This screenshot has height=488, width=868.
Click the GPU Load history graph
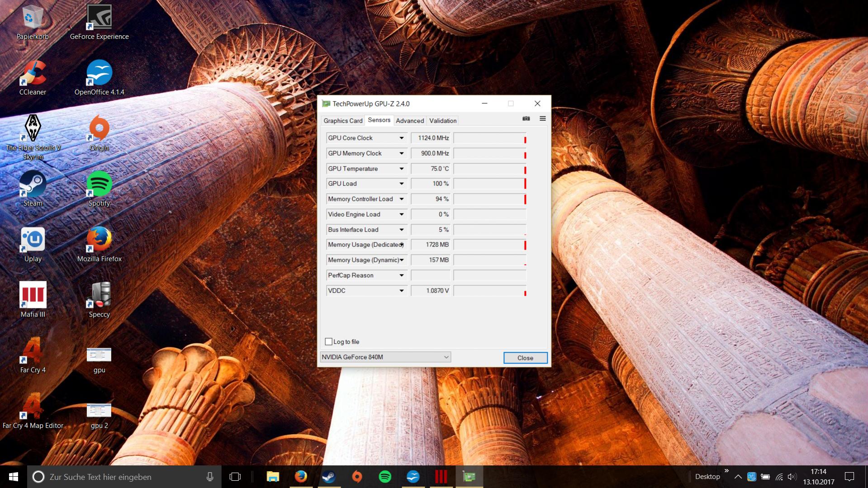coord(490,184)
